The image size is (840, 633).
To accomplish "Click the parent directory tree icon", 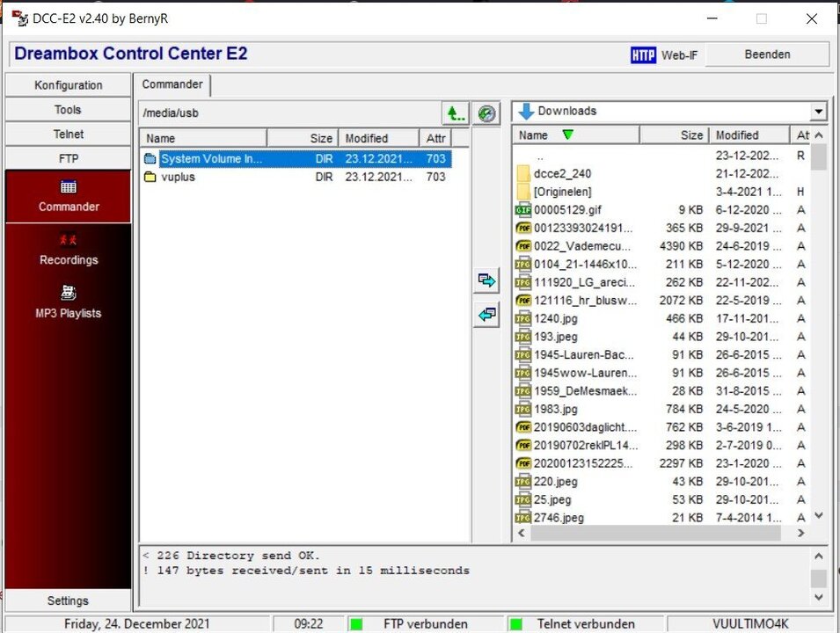I will coord(456,113).
